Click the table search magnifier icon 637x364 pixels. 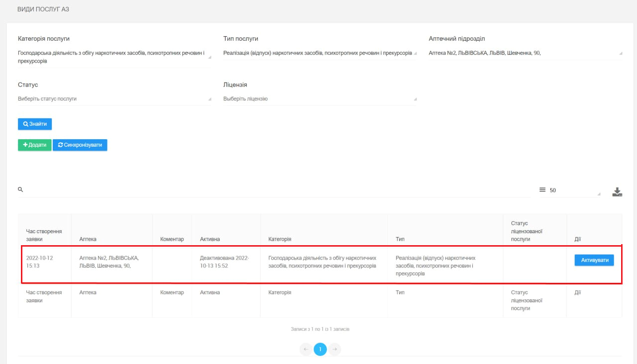(20, 190)
